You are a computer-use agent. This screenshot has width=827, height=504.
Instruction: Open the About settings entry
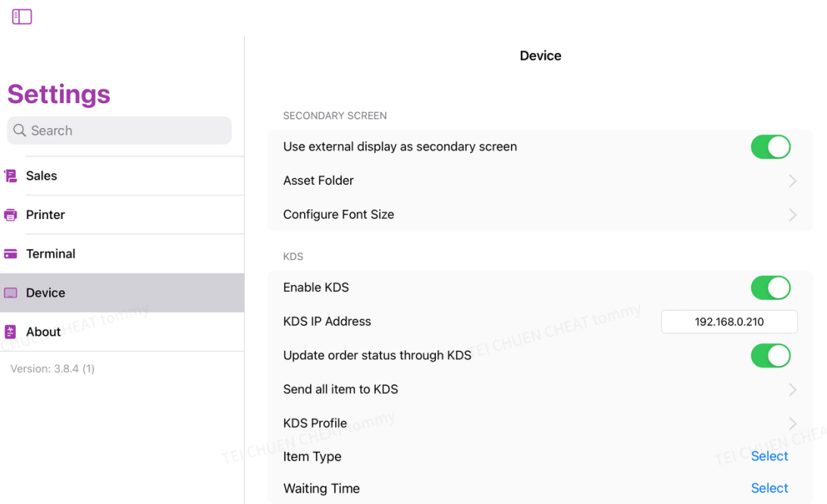[43, 332]
